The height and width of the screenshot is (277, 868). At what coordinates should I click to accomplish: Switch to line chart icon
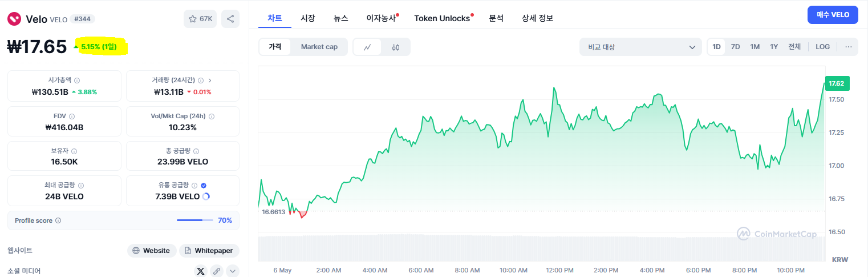(368, 47)
